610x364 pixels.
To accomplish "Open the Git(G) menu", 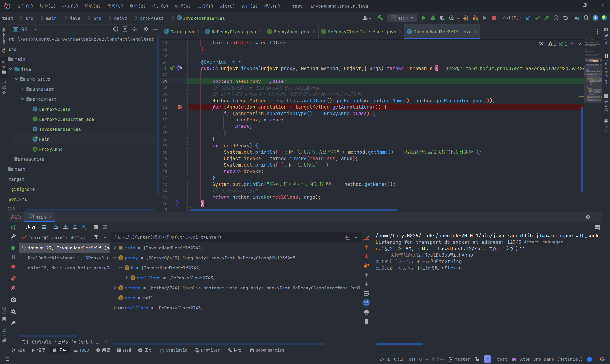I will point(227,6).
